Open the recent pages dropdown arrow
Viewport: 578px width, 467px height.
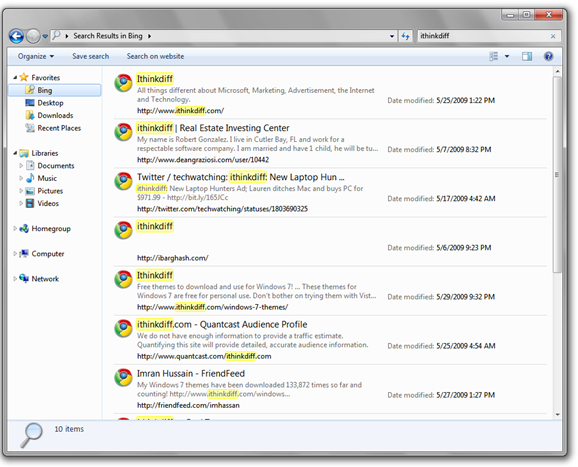(x=45, y=36)
